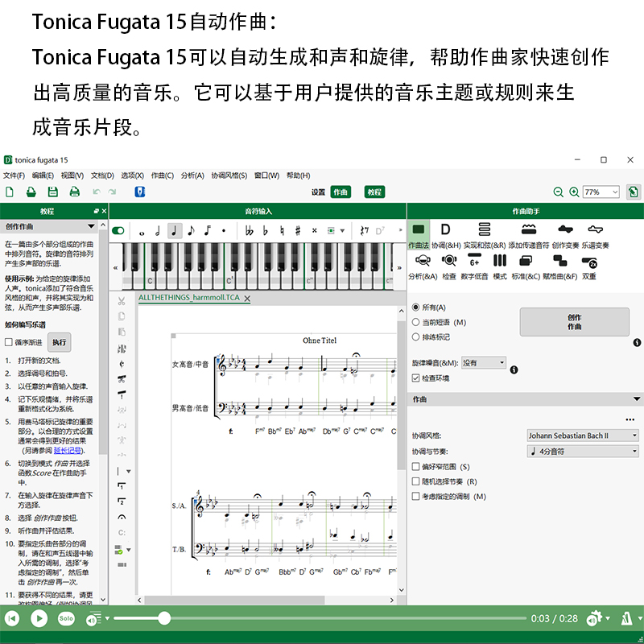Check 偏好窄范围 (S) checkbox
The image size is (644, 644).
[x=415, y=467]
